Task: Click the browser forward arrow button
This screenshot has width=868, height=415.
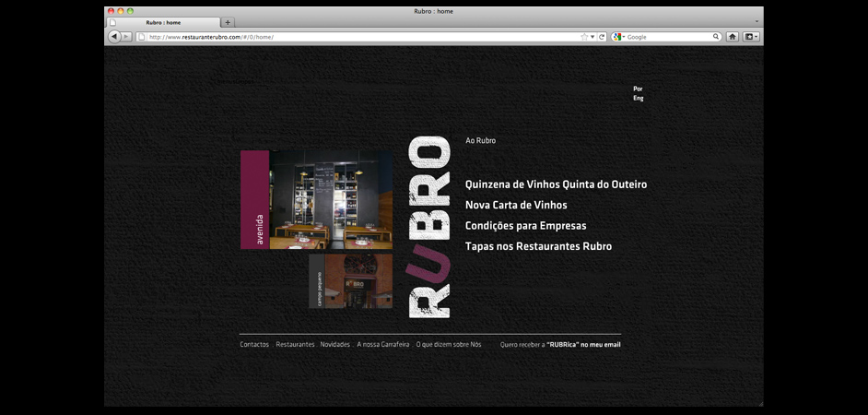Action: (126, 37)
